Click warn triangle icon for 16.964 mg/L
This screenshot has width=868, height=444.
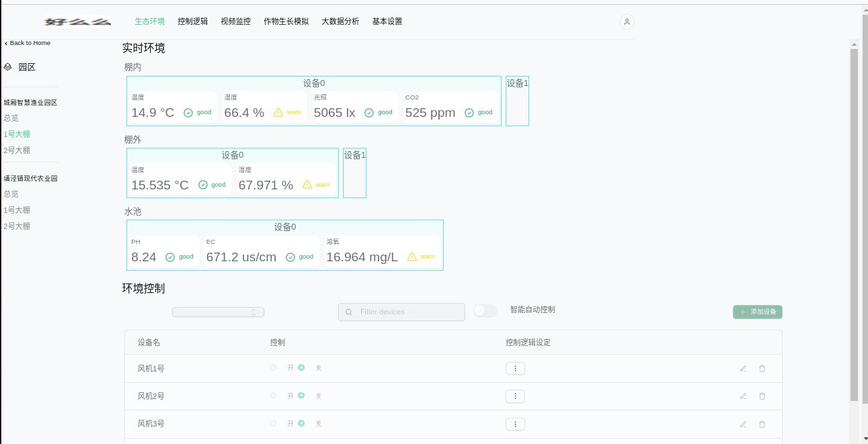[412, 257]
